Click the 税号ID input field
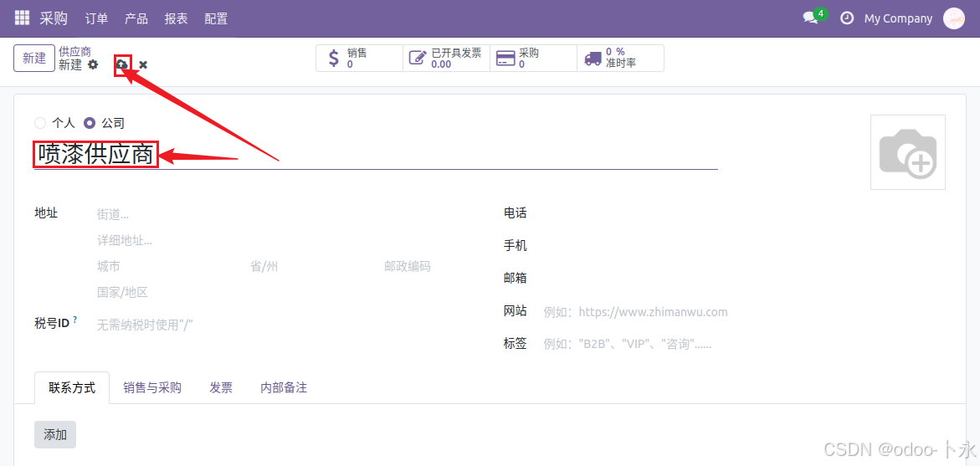Viewport: 980px width, 466px height. tap(281, 325)
